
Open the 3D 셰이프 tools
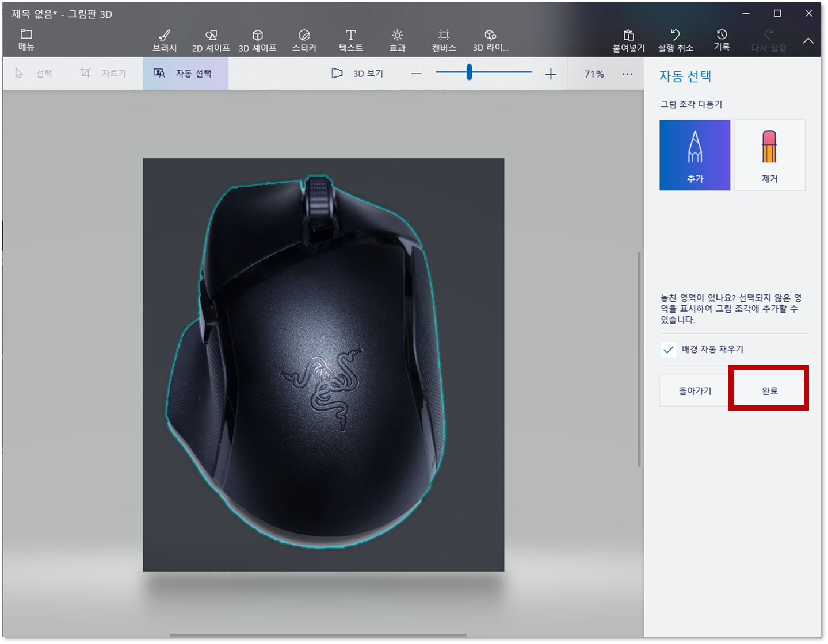click(258, 40)
